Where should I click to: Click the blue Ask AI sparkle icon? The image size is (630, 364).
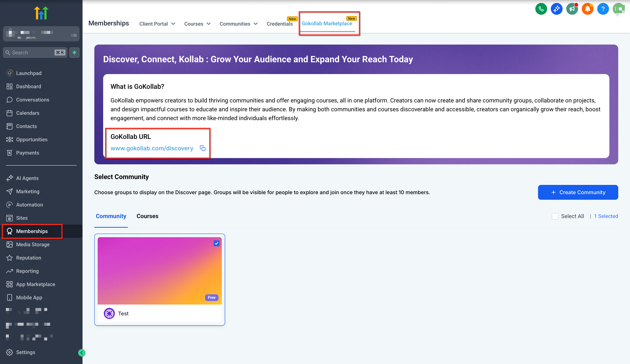[556, 9]
